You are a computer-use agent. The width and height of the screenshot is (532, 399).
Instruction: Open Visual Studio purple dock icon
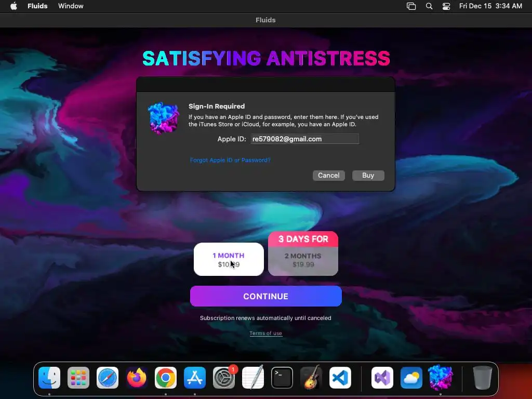(x=382, y=378)
